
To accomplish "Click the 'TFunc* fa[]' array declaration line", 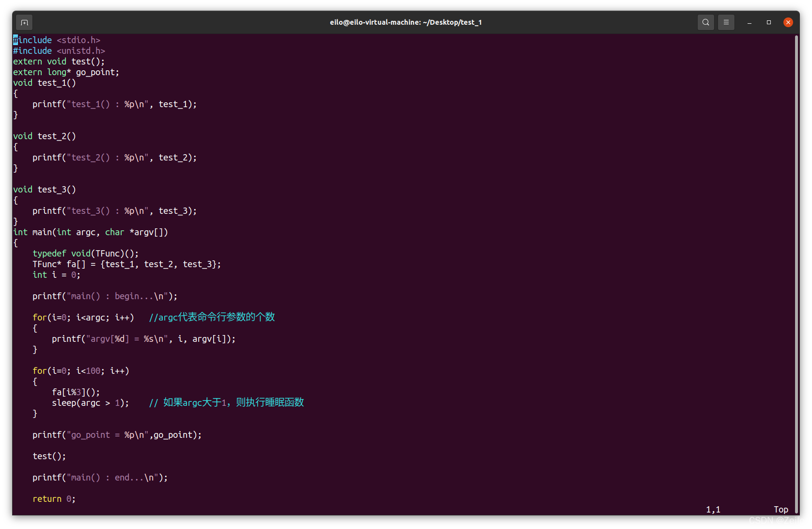I will (x=127, y=264).
